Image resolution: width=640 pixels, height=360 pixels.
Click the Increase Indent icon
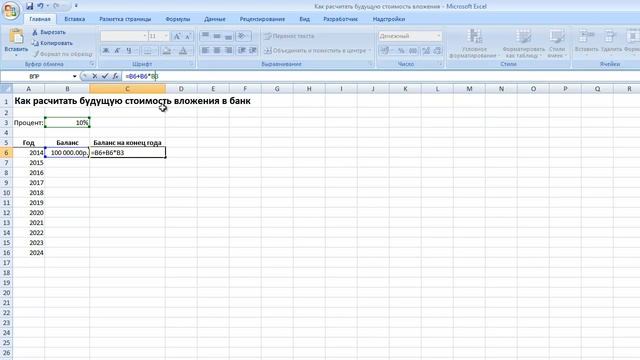point(253,50)
